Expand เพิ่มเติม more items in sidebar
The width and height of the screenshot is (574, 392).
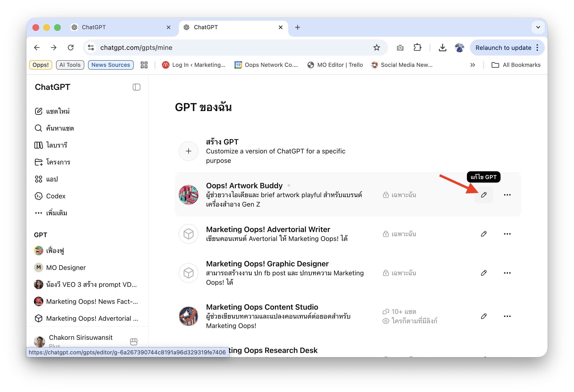coord(51,213)
